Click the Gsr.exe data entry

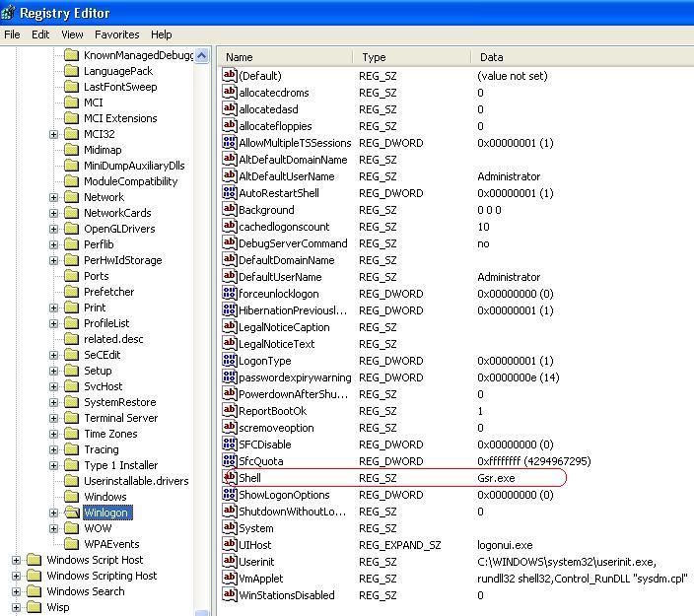click(x=496, y=478)
